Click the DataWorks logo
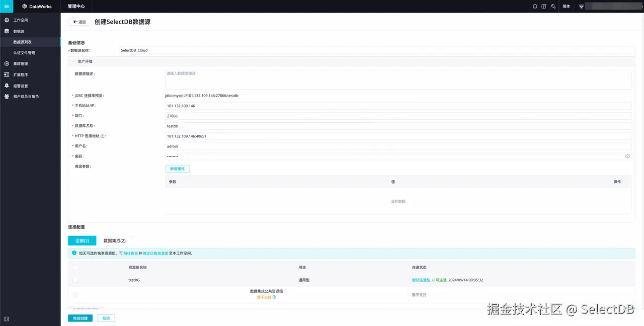644x326 pixels. [x=37, y=7]
